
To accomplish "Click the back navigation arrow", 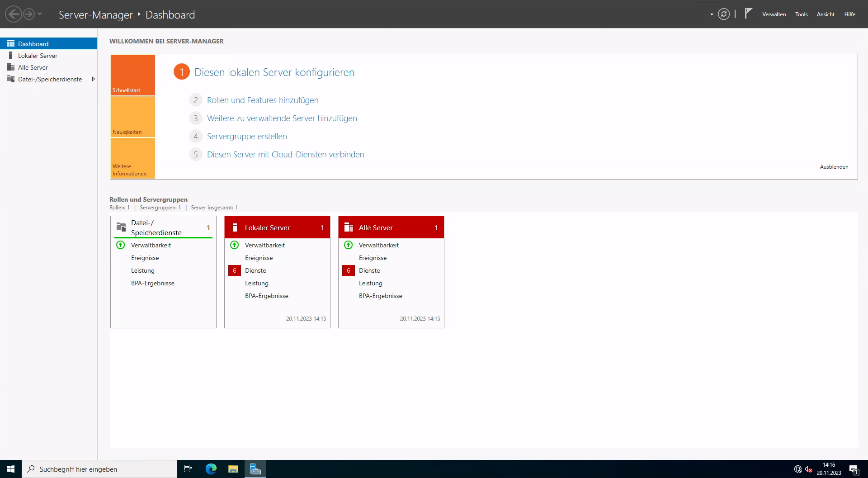I will (14, 14).
